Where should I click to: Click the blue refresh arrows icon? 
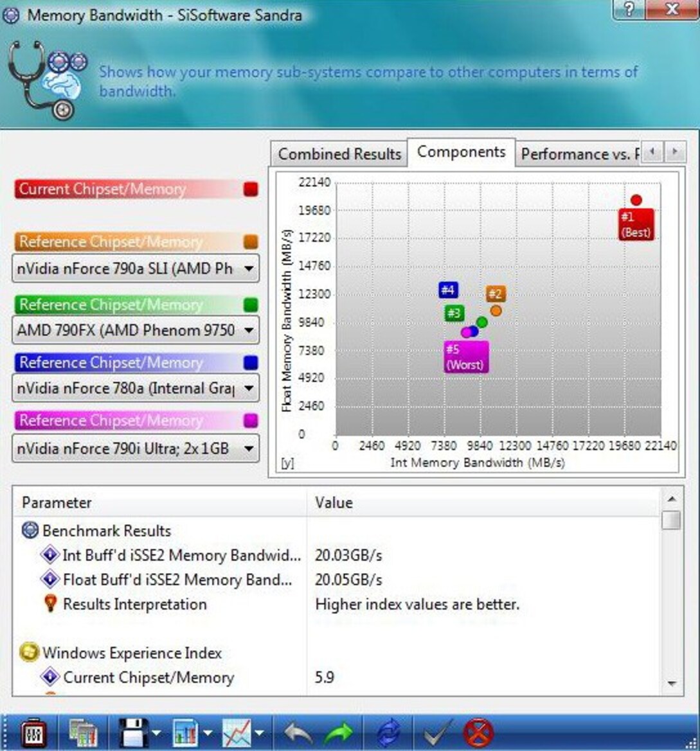tap(388, 733)
